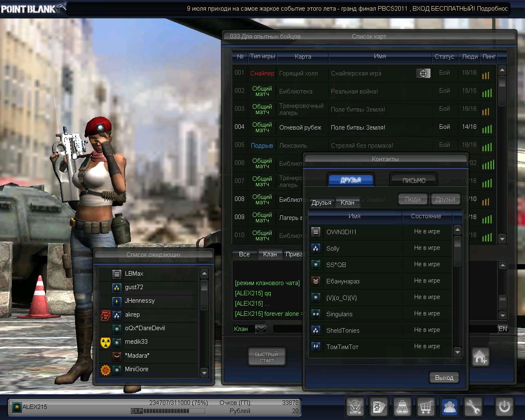Switch chat to Все tab

point(244,254)
